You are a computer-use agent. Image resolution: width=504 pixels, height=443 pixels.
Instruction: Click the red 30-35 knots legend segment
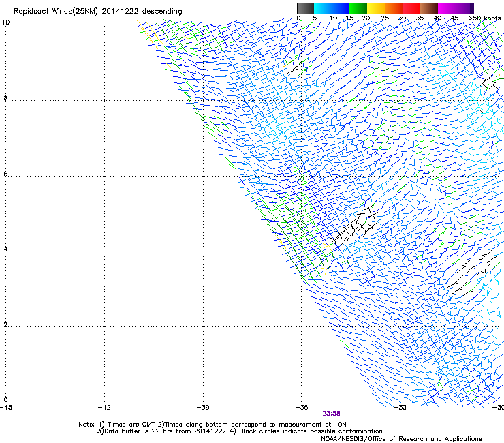coord(411,8)
